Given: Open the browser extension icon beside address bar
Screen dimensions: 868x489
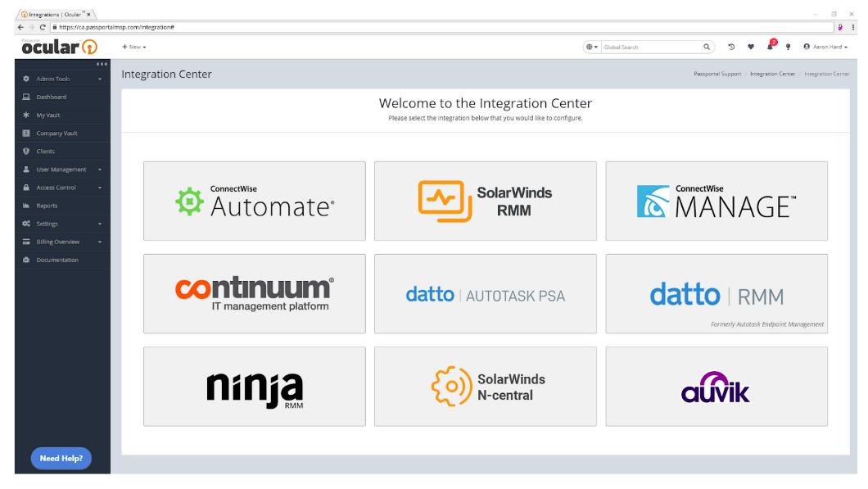Looking at the screenshot, I should coord(840,27).
